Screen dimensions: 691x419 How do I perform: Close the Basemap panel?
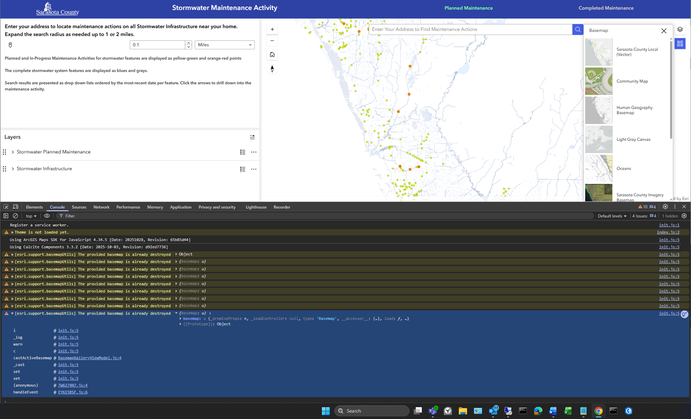[x=664, y=31]
